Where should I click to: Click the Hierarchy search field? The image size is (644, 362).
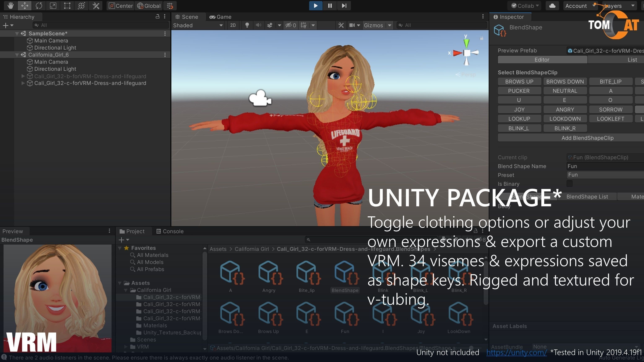(x=101, y=25)
